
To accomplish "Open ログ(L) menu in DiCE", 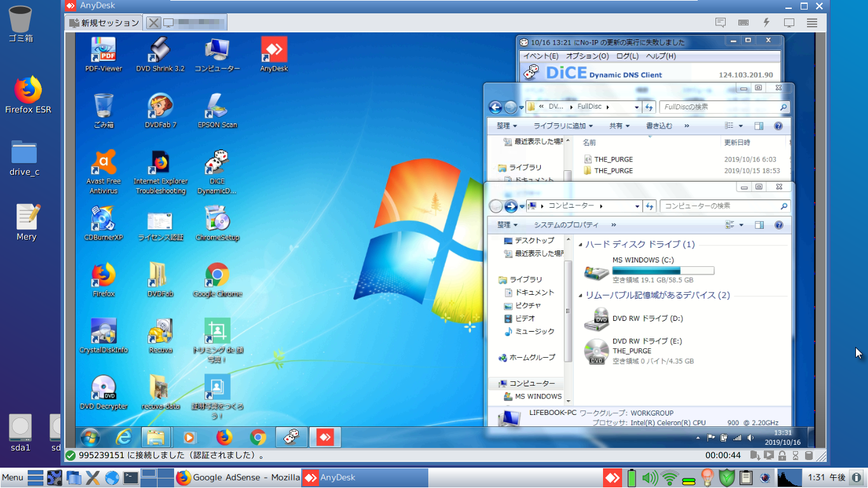I will coord(627,56).
